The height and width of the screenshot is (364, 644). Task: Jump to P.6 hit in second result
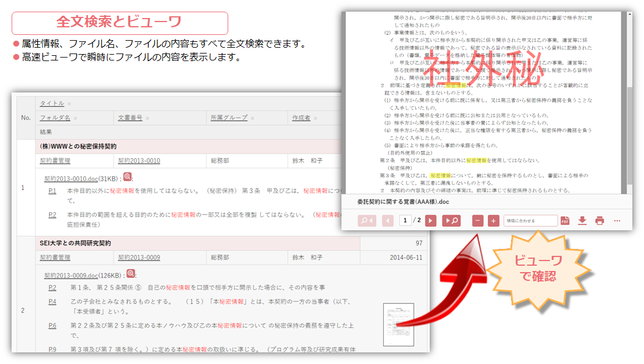[52, 326]
